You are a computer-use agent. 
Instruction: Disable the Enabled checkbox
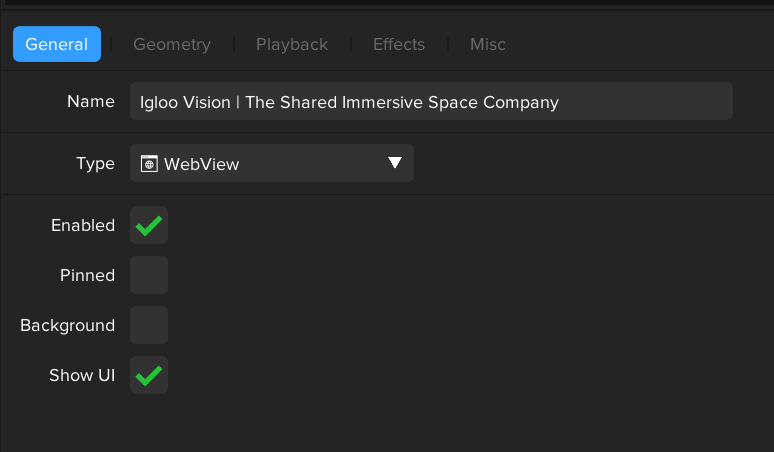tap(149, 226)
